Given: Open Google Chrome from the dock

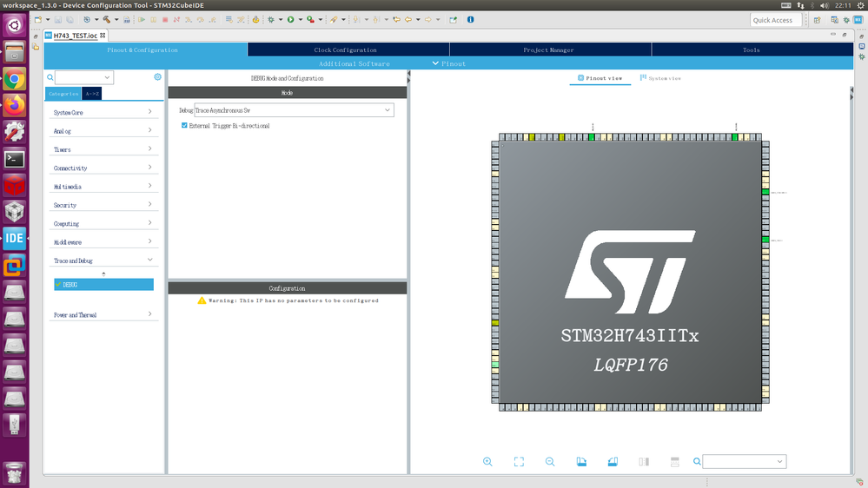Looking at the screenshot, I should tap(15, 79).
